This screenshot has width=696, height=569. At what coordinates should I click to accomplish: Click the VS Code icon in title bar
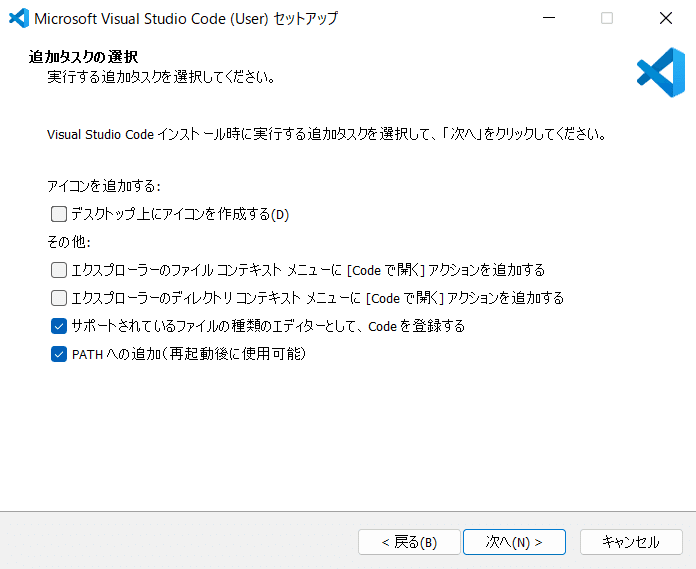coord(19,18)
